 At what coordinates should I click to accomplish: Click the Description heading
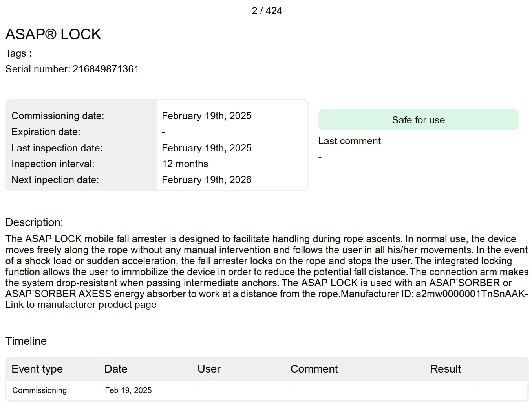(34, 222)
